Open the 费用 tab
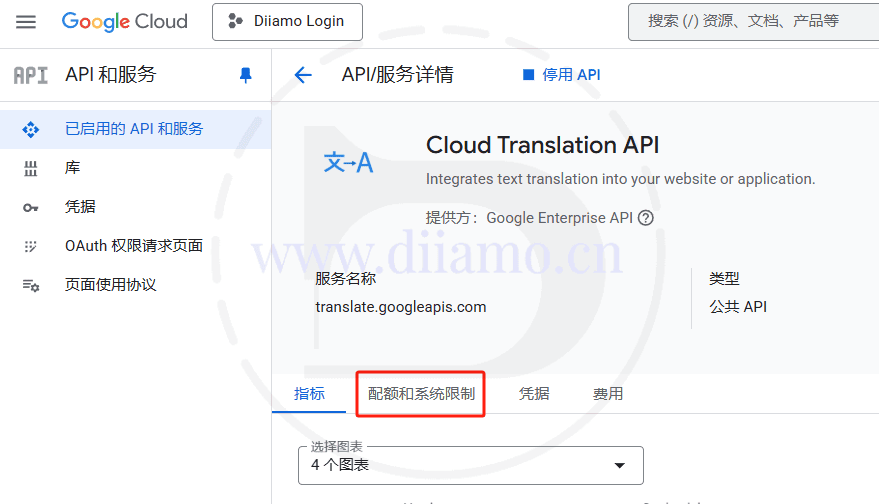Screen dimensions: 879x504 (608, 394)
